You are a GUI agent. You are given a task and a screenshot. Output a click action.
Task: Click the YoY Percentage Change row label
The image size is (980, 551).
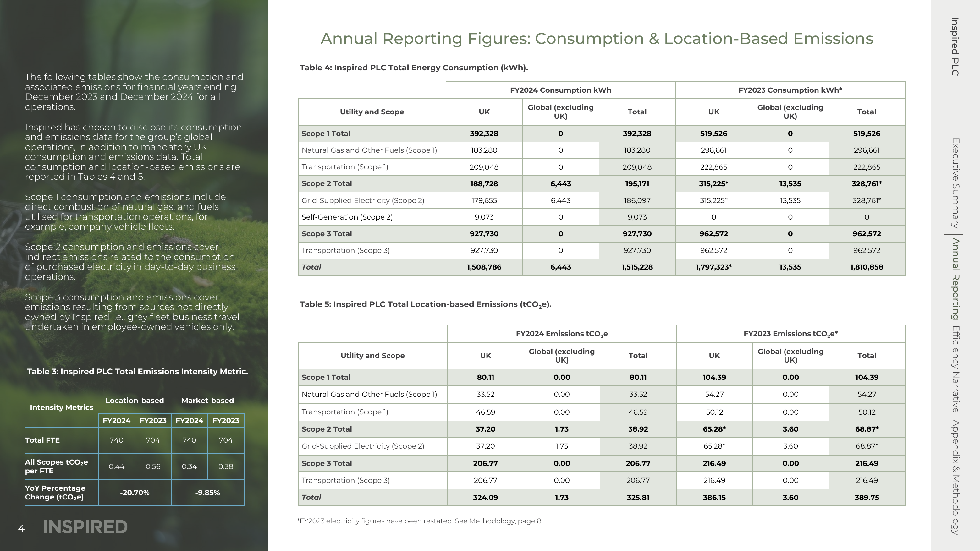pos(55,493)
